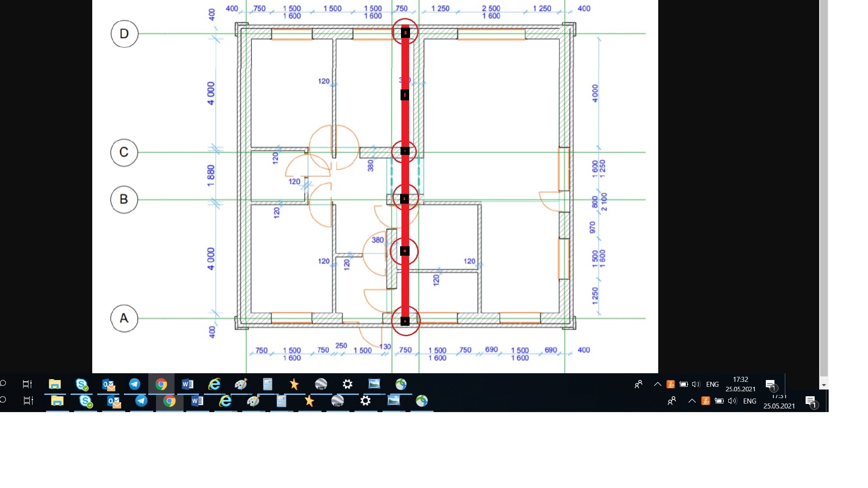Image resolution: width=868 pixels, height=488 pixels.
Task: Open Paint from the bottom taskbar
Action: tap(253, 401)
